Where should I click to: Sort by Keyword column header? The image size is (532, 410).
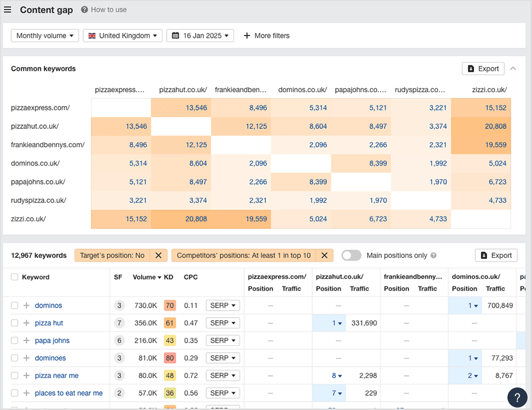tap(35, 277)
